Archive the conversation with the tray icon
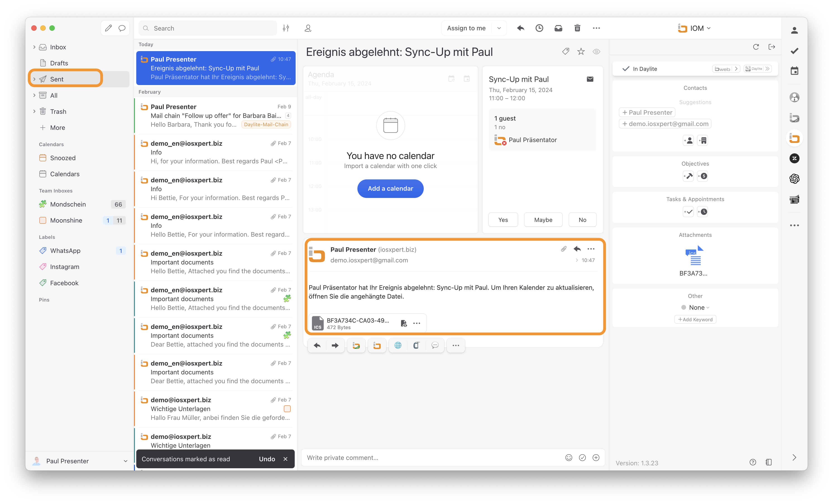Image resolution: width=833 pixels, height=504 pixels. tap(558, 28)
